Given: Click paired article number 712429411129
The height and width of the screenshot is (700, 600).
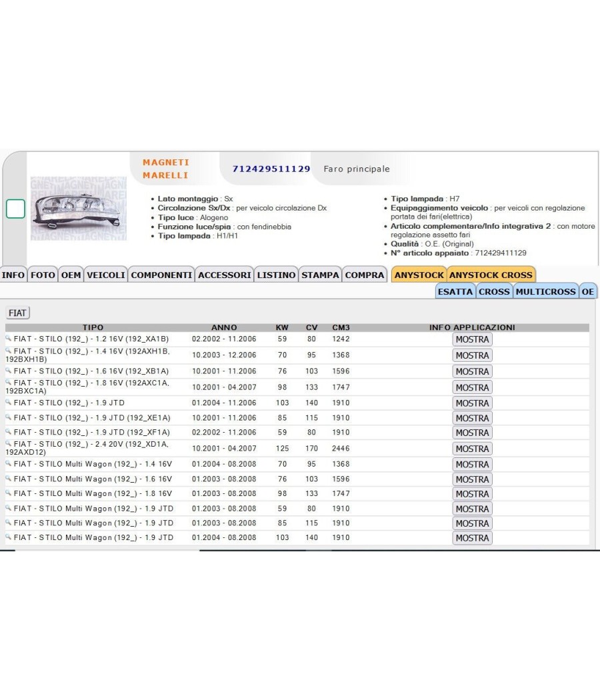Looking at the screenshot, I should [x=501, y=253].
